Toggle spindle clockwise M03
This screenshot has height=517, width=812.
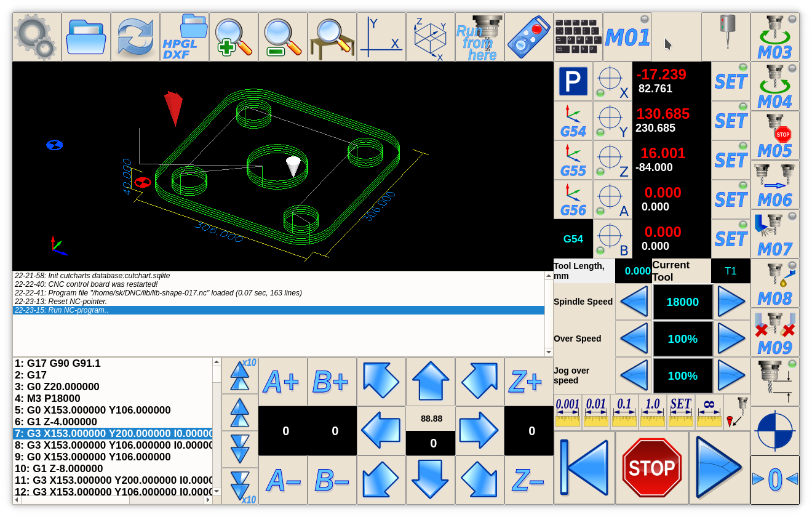tap(774, 37)
